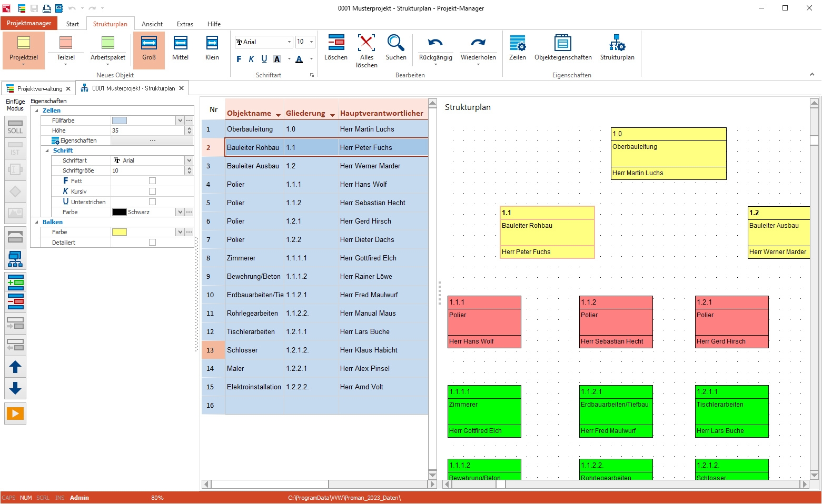822x504 pixels.
Task: Select the yellow Projektziel object icon
Action: pos(24,43)
